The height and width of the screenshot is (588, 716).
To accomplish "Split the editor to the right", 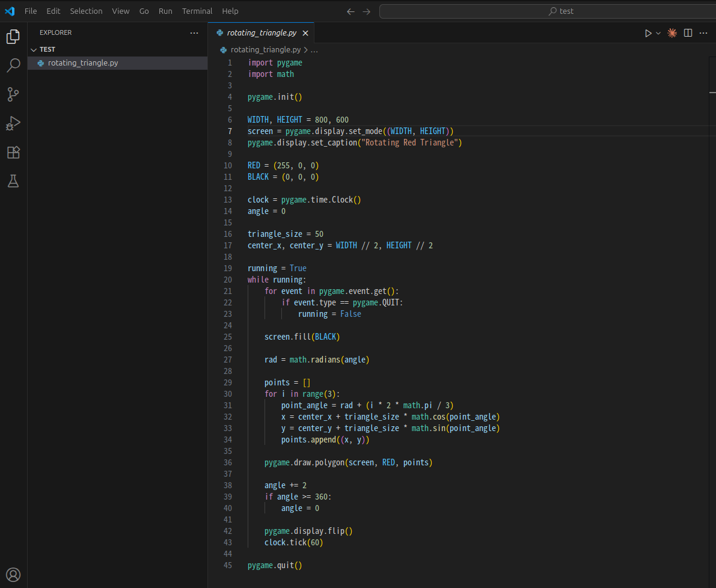I will pos(688,33).
